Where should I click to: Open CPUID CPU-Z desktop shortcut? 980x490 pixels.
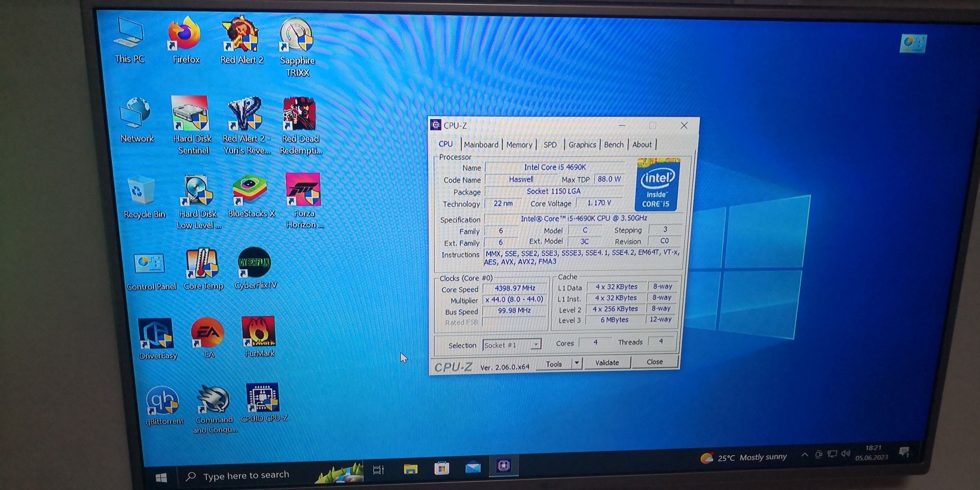263,403
